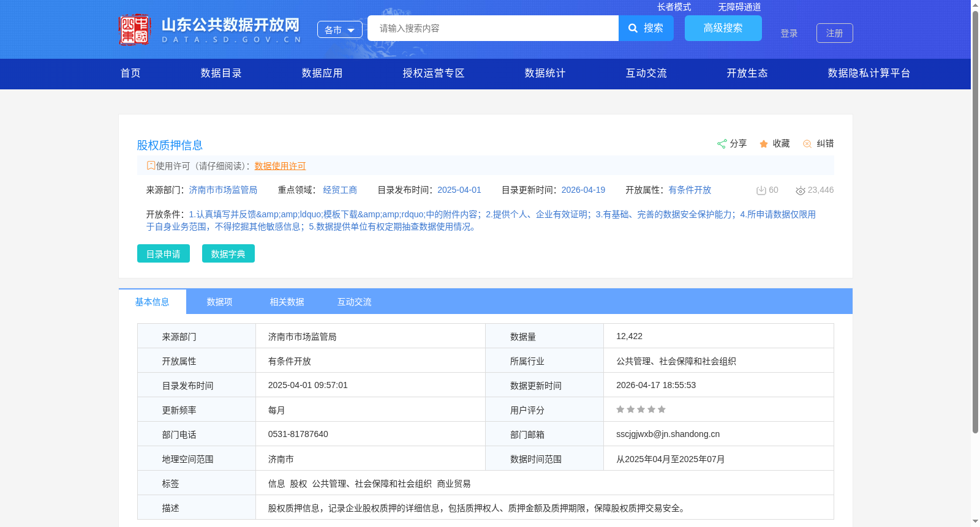Enable 长者模式 elder mode

(674, 7)
